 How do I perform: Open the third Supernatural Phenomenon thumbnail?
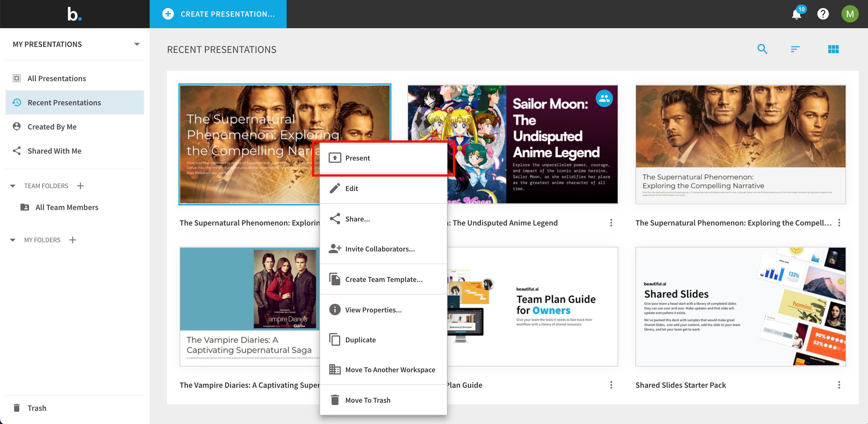740,144
